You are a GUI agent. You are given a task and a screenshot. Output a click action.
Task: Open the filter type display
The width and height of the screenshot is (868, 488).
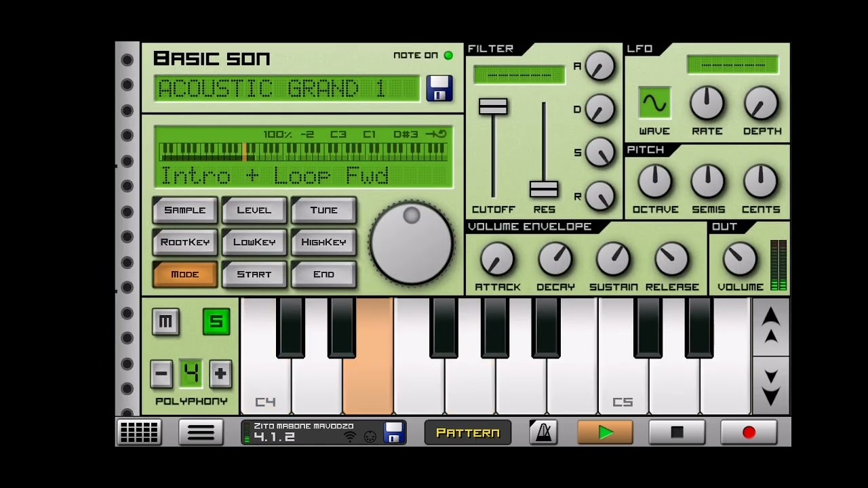pos(519,75)
